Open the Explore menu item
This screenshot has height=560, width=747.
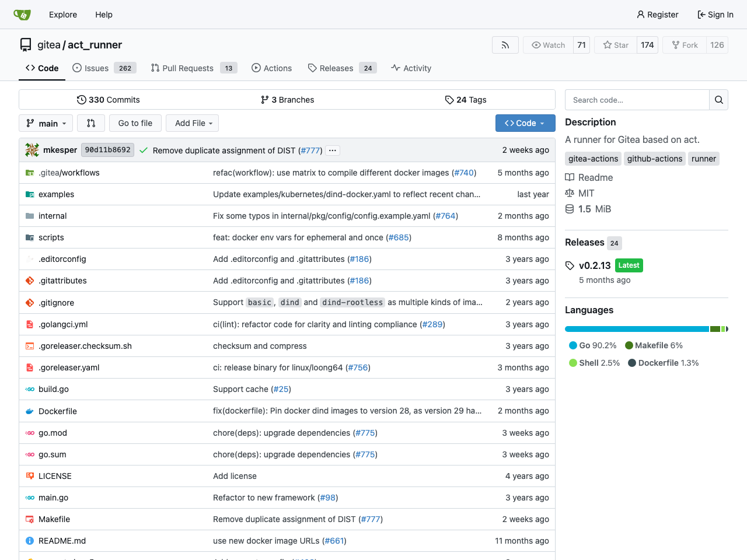point(62,14)
